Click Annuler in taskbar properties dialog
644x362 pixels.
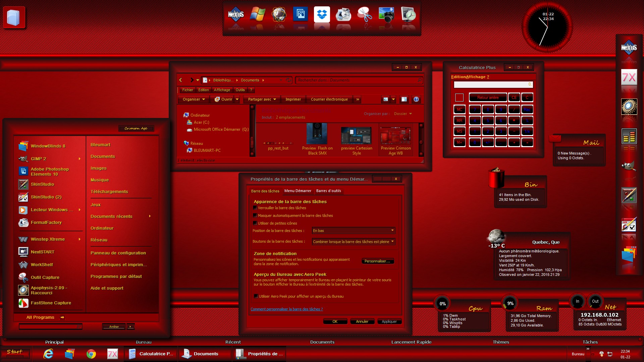coord(362,321)
